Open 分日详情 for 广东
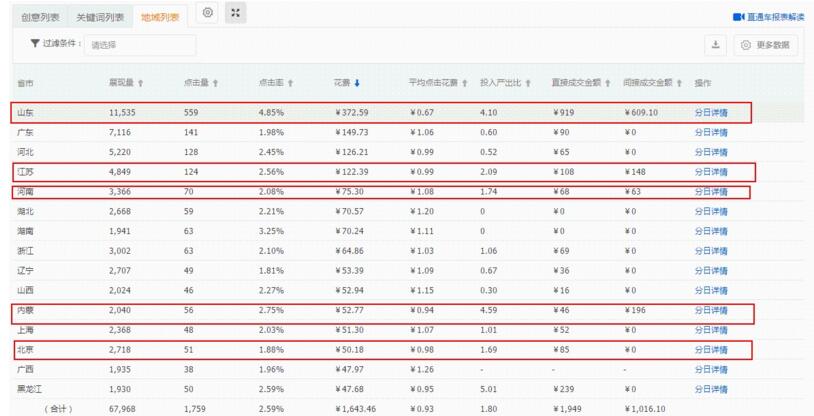 pos(711,132)
